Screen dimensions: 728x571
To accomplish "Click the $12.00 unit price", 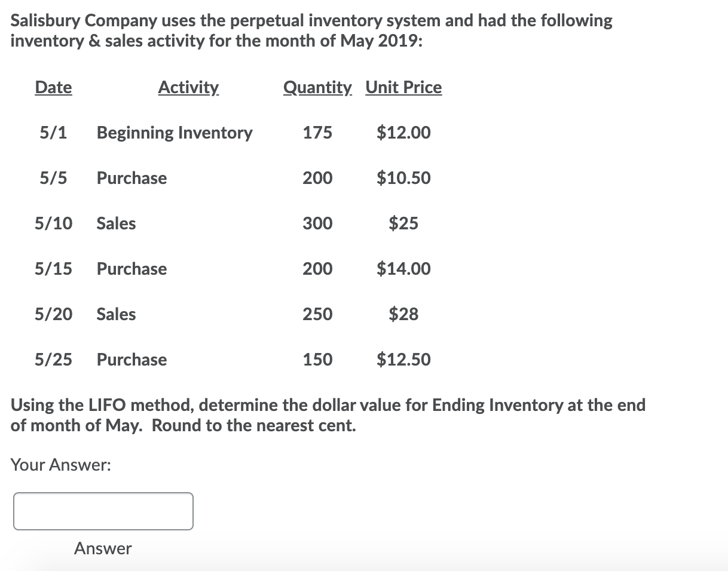I will click(x=403, y=133).
